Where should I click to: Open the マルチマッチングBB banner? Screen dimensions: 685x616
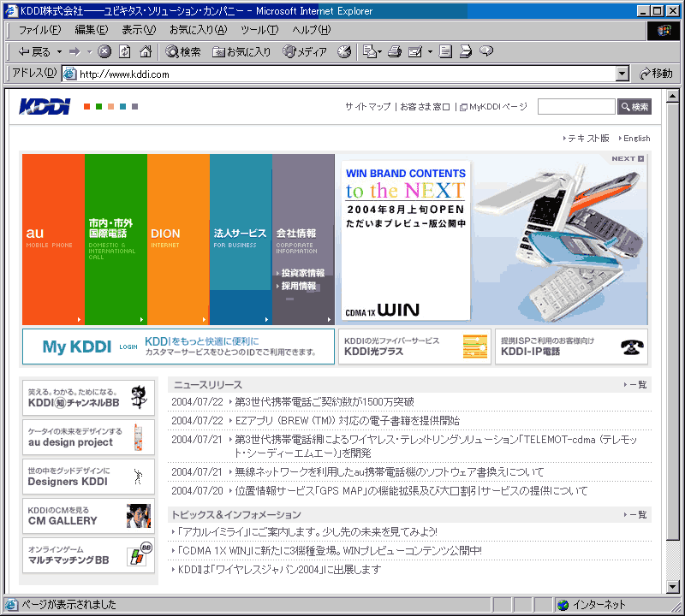click(x=89, y=555)
